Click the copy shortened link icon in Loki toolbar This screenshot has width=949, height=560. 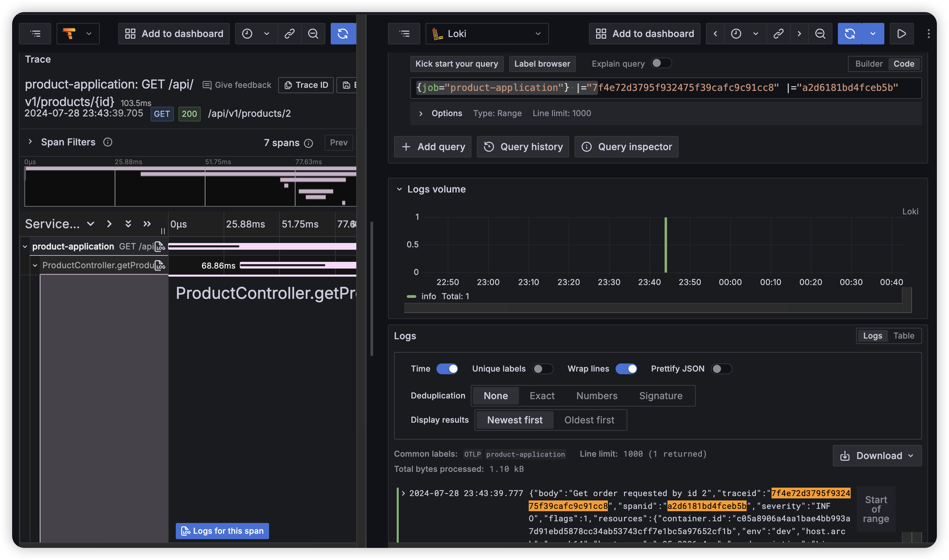click(778, 34)
